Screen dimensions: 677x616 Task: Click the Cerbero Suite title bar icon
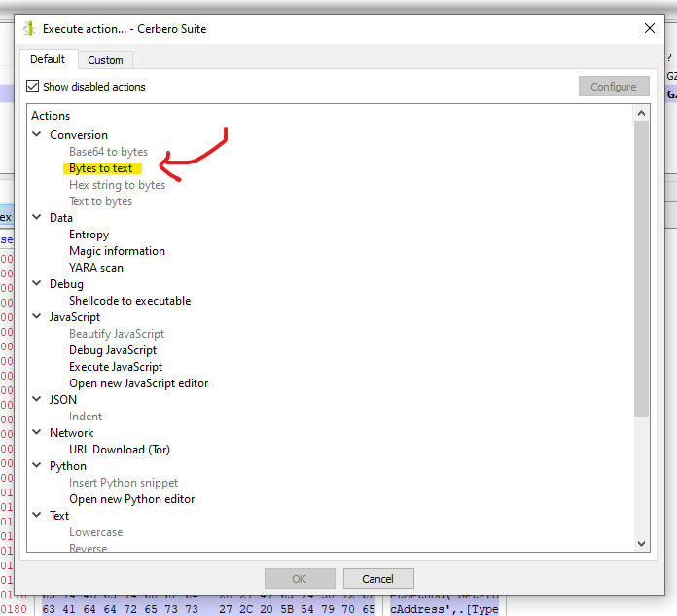(x=29, y=29)
